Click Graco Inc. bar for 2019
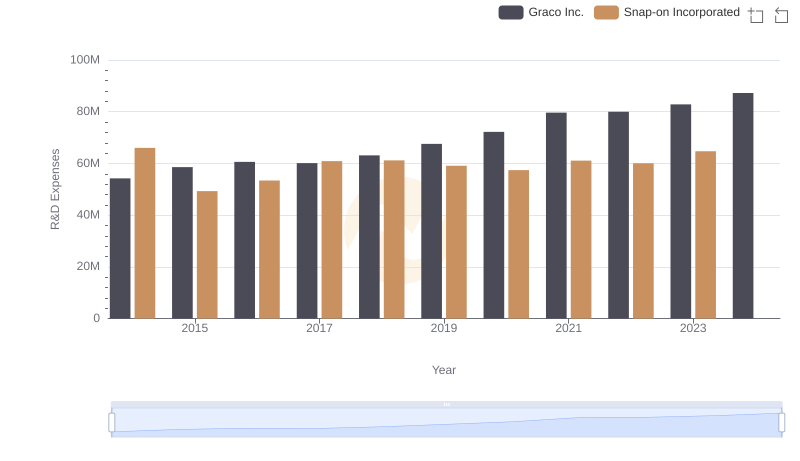Image resolution: width=800 pixels, height=461 pixels. tap(432, 232)
